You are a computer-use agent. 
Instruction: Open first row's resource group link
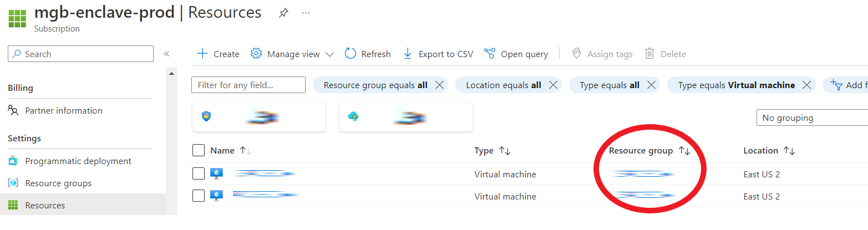coord(642,174)
